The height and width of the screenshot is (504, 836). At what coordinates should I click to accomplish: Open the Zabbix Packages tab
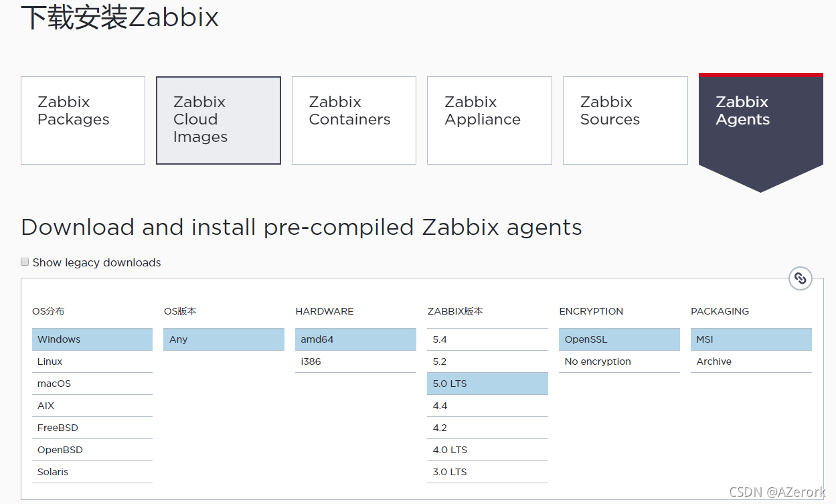(x=83, y=120)
